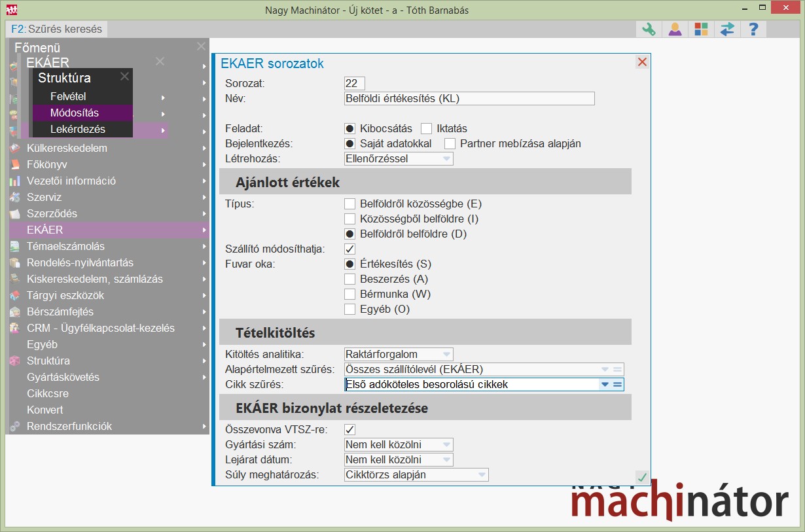This screenshot has height=532, width=805.
Task: Open Cikkcsre menu entry
Action: tap(109, 393)
